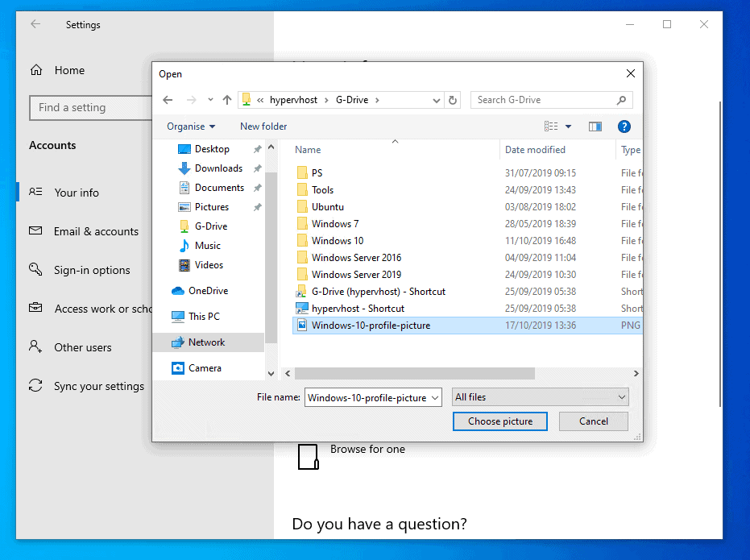Viewport: 750px width, 560px height.
Task: Click the Back navigation arrow
Action: coord(168,100)
